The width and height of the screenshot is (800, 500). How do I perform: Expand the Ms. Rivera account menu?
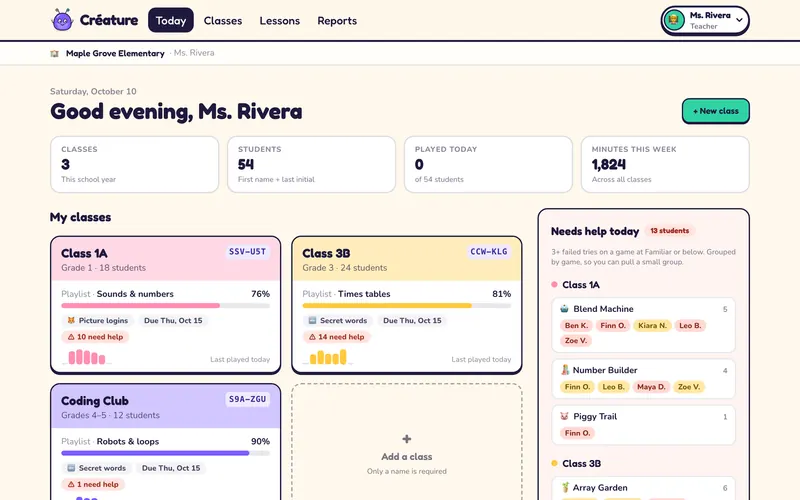click(x=705, y=20)
